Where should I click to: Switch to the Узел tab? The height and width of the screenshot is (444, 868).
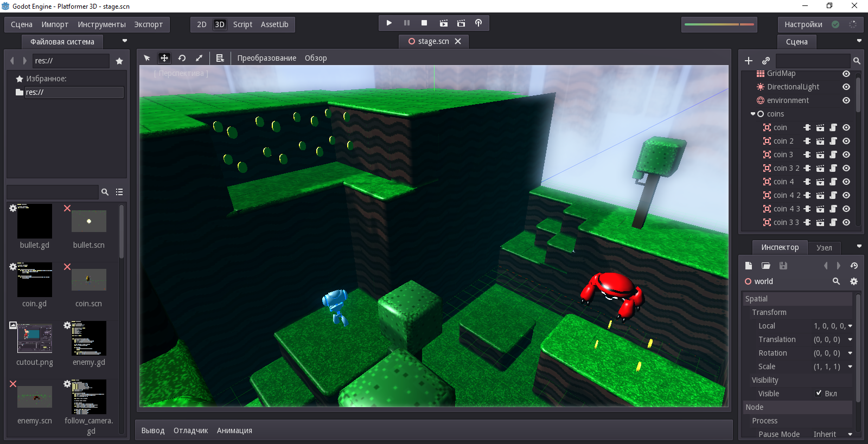[x=824, y=248]
